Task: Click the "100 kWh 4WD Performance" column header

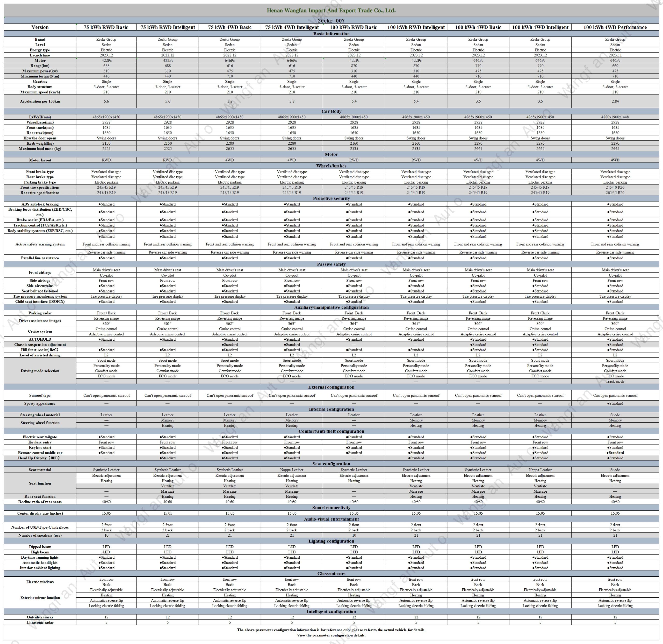Action: point(615,27)
